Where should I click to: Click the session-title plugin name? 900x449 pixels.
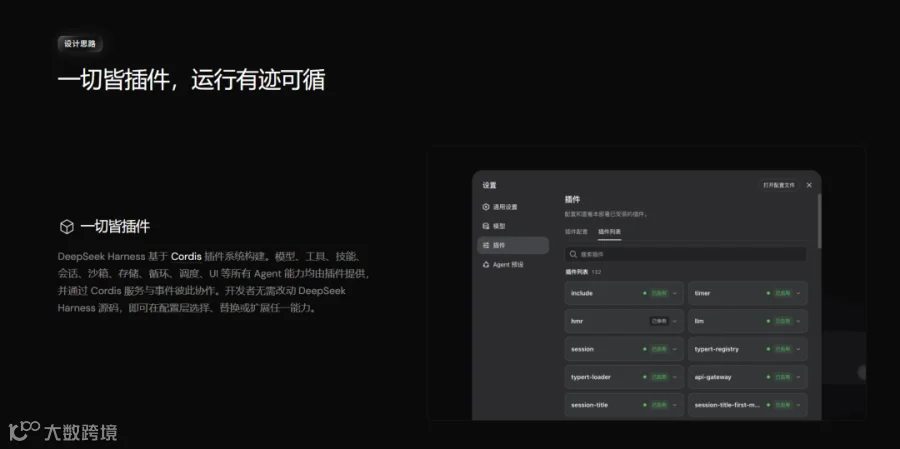589,405
